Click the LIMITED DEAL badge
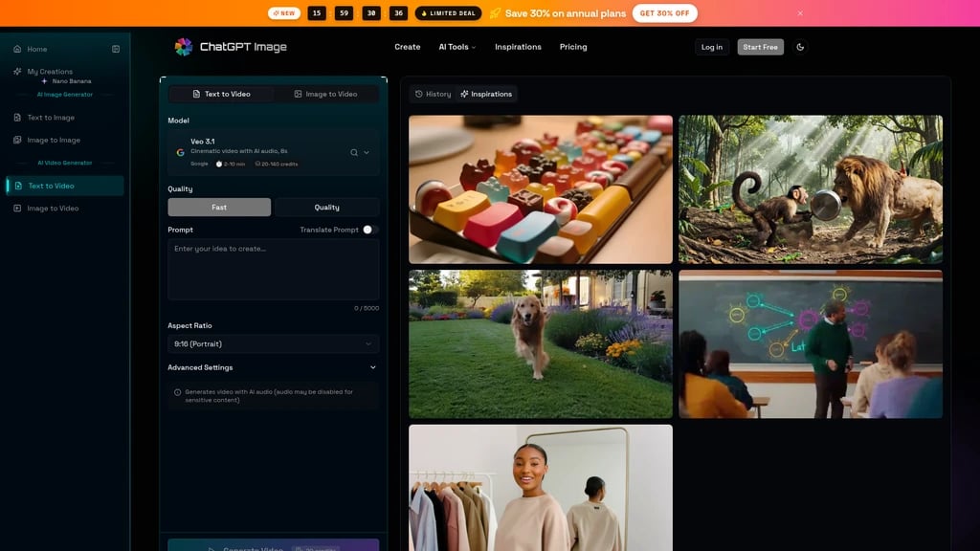Viewport: 980px width, 551px height. [448, 13]
